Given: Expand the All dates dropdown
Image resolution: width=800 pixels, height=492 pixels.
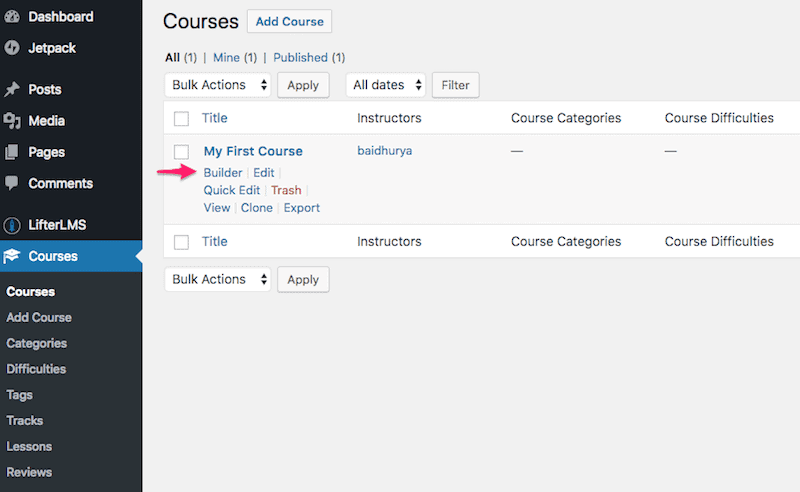Looking at the screenshot, I should pos(386,85).
